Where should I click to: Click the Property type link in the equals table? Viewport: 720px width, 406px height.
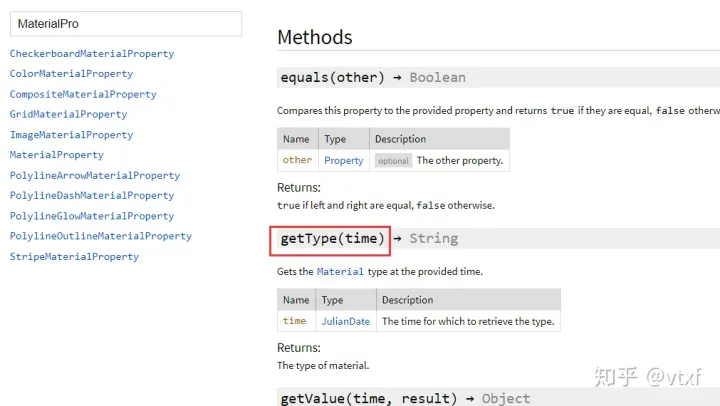343,160
